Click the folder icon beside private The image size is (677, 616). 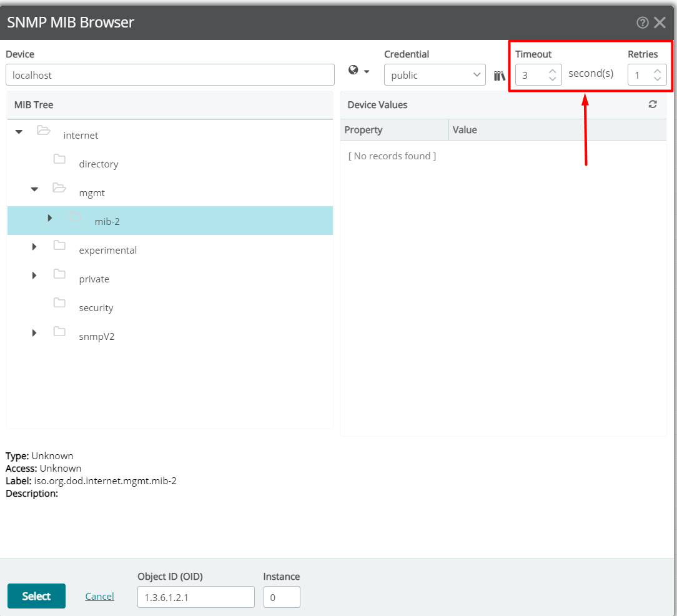(59, 274)
